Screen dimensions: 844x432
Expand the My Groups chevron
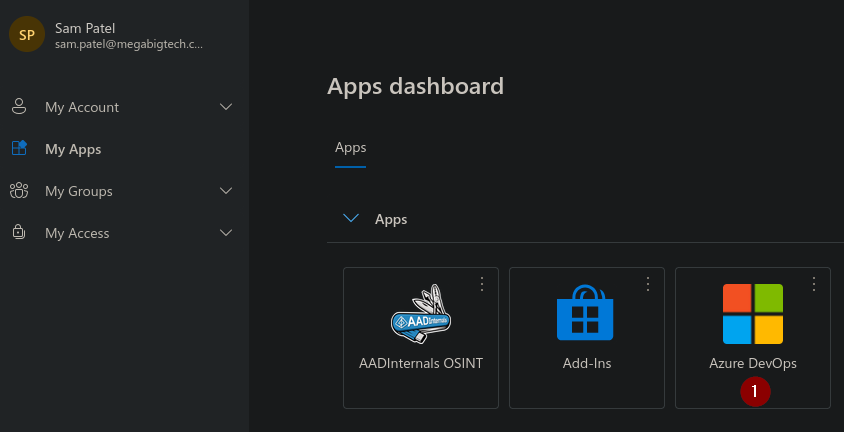click(x=226, y=191)
